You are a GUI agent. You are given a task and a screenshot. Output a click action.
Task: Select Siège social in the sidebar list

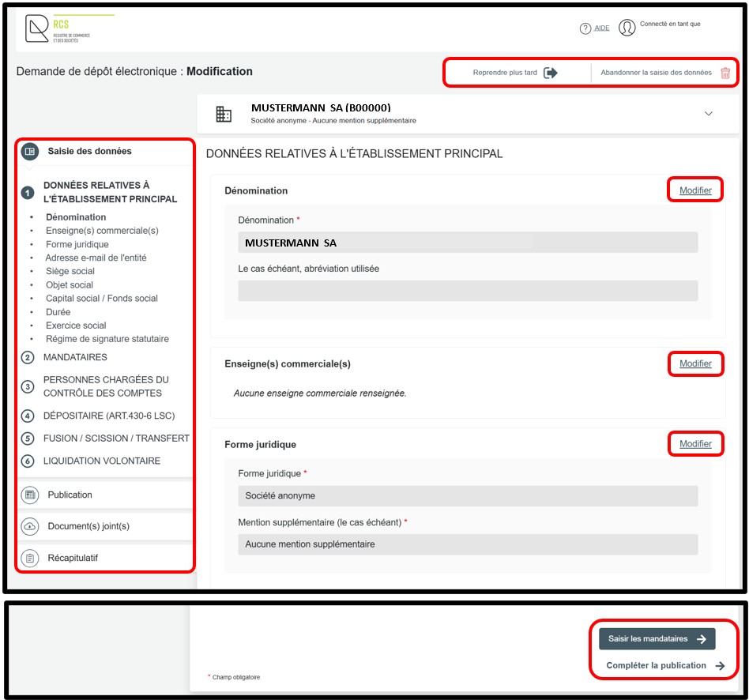(70, 272)
